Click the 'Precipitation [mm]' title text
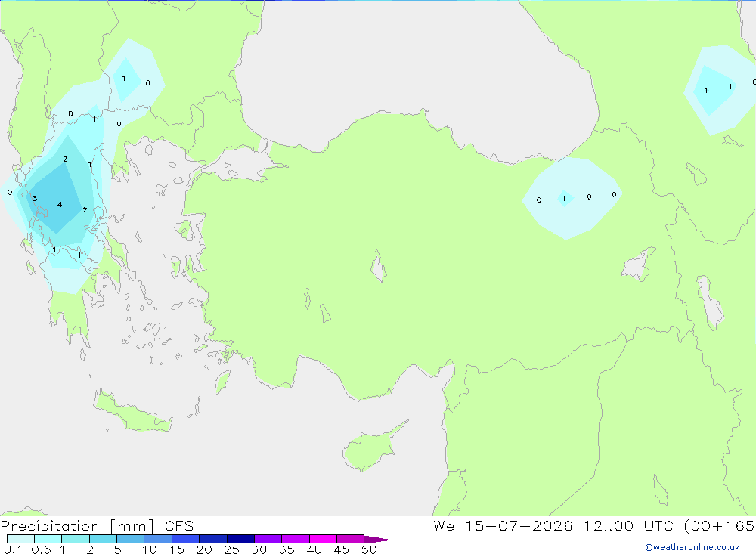The width and height of the screenshot is (756, 554). click(x=78, y=526)
